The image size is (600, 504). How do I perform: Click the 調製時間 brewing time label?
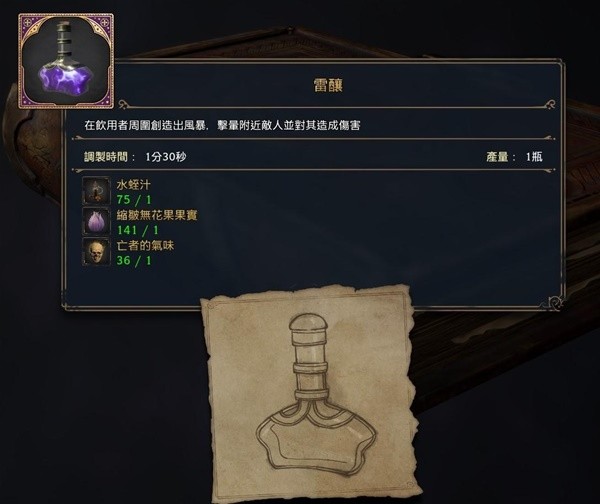(x=106, y=157)
